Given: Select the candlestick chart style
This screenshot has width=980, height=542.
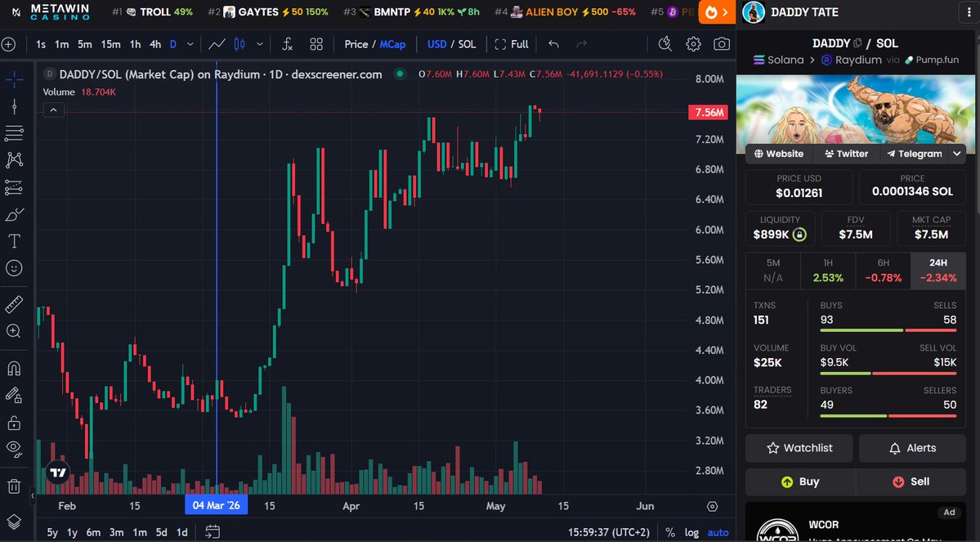Looking at the screenshot, I should pos(239,44).
